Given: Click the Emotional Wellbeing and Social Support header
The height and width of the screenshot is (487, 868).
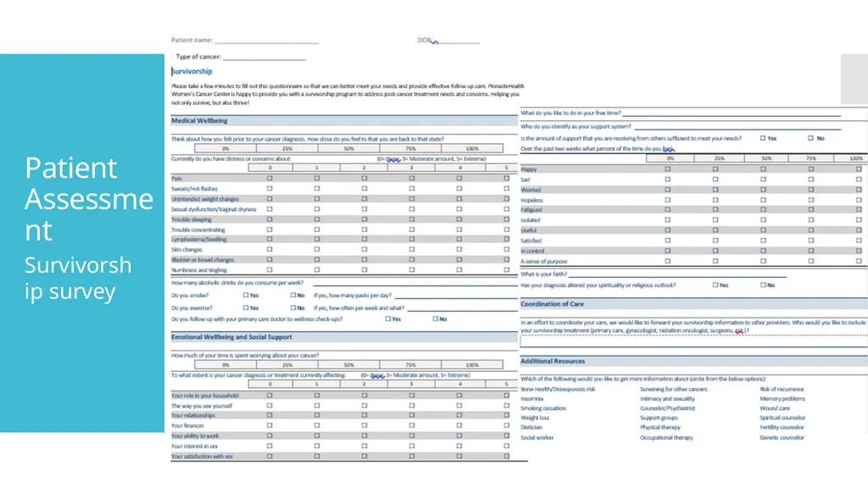Looking at the screenshot, I should point(344,337).
